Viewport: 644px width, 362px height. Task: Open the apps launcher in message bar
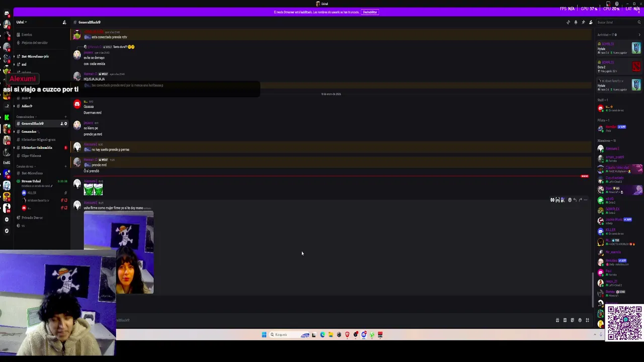(587, 320)
